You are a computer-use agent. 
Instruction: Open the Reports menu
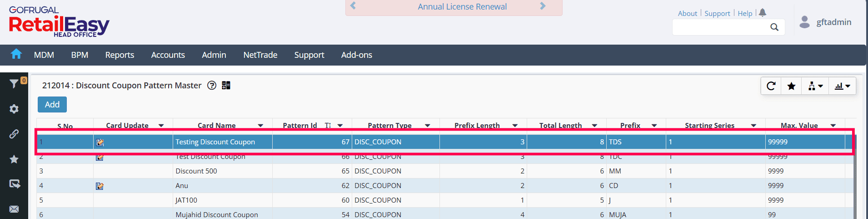click(120, 55)
